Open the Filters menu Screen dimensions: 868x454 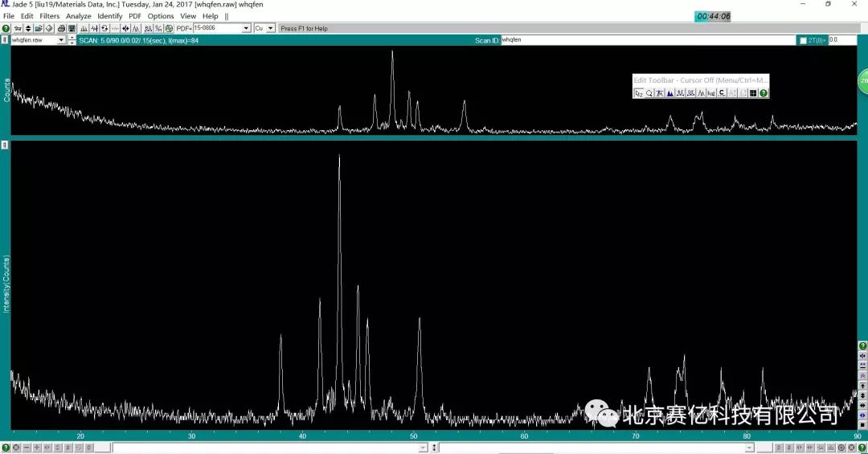(50, 16)
